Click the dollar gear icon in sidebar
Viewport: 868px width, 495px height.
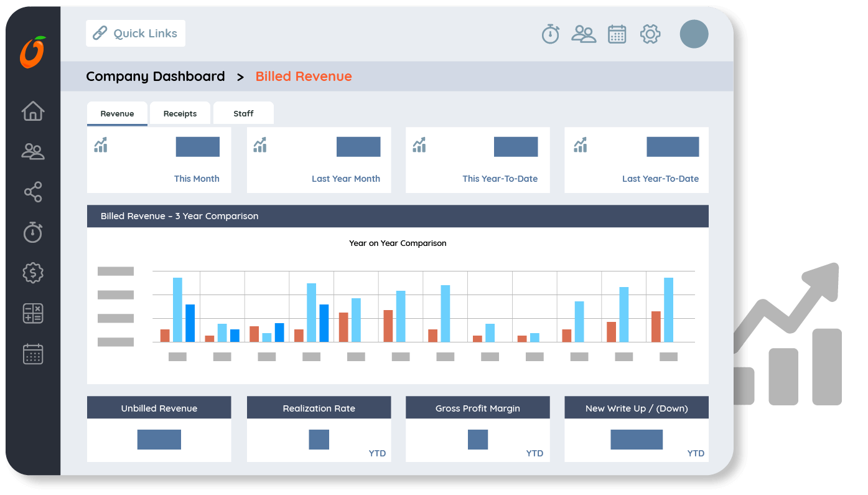(33, 273)
